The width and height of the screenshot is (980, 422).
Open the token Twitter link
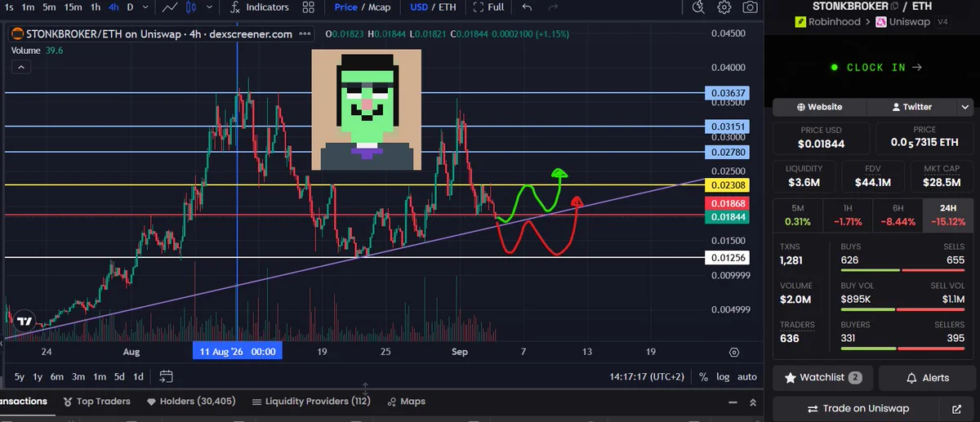pos(912,107)
